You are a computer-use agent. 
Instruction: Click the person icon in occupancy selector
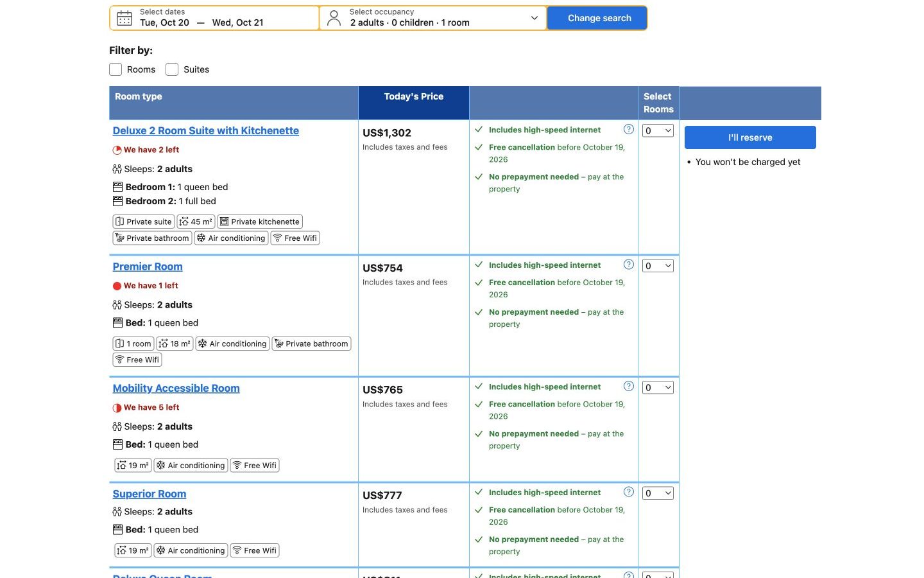pos(334,18)
